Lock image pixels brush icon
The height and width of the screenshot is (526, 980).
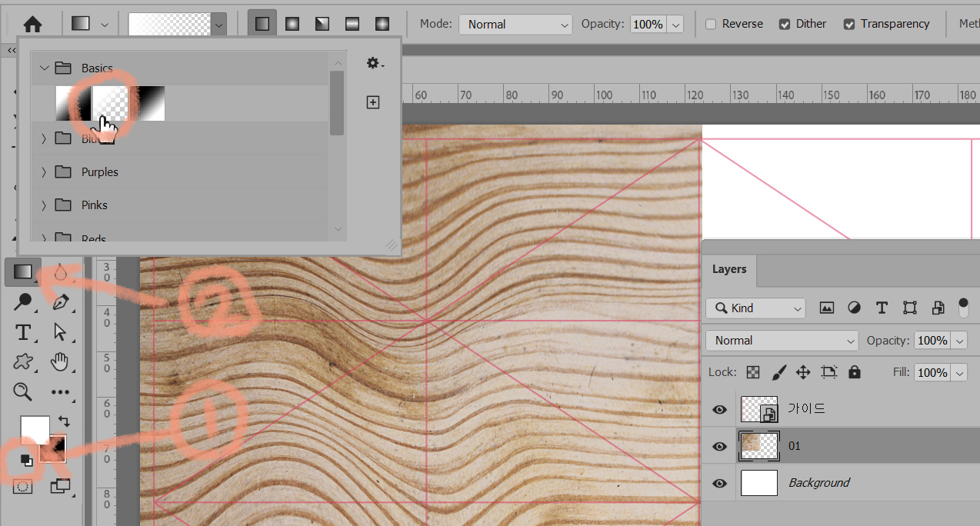[x=778, y=372]
